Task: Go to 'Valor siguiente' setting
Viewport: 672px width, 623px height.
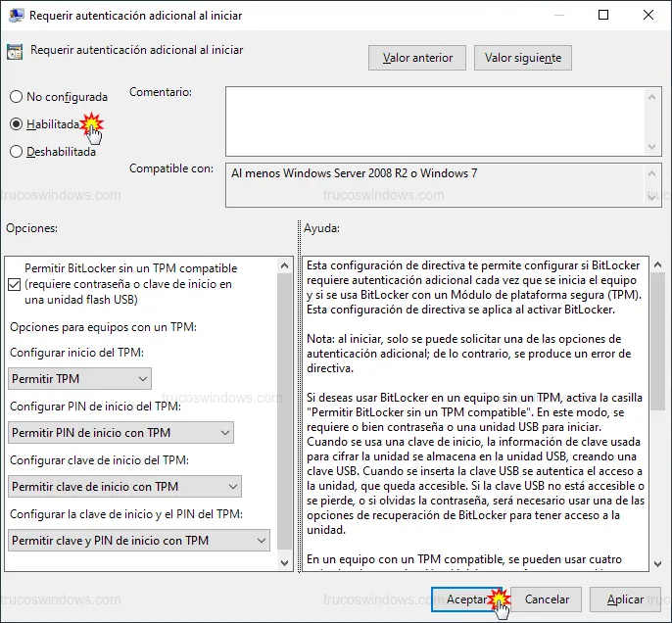Action: coord(523,58)
